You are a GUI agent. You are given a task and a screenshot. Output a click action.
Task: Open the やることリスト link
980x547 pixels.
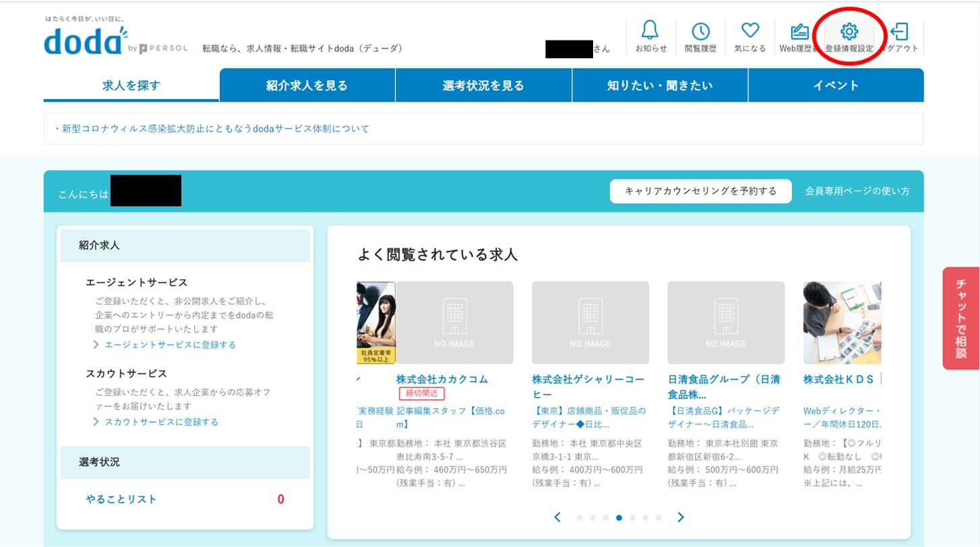[121, 499]
